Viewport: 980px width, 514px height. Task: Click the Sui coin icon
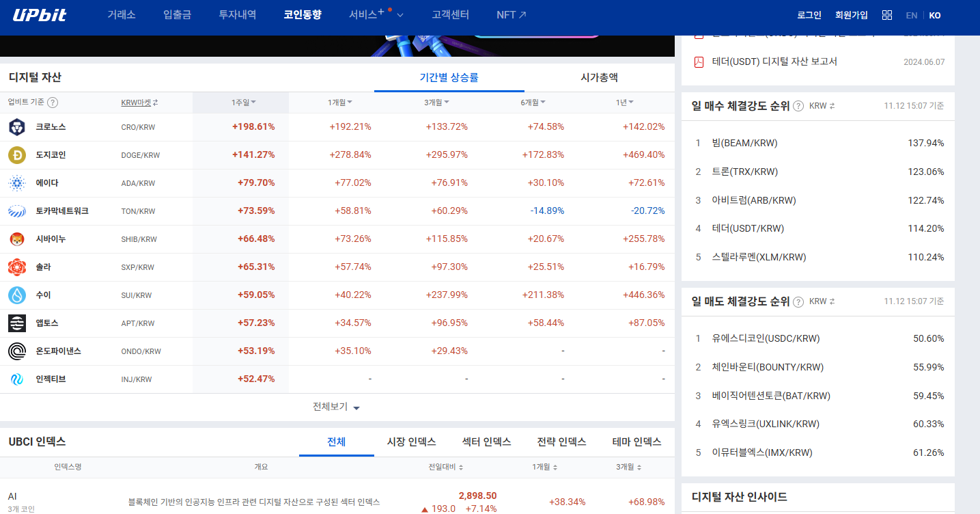pyautogui.click(x=17, y=295)
